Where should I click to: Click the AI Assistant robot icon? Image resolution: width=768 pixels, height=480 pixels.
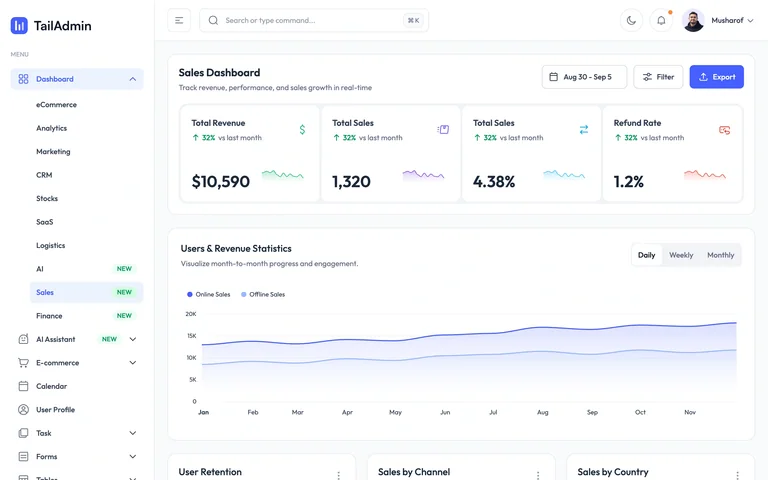(23, 339)
